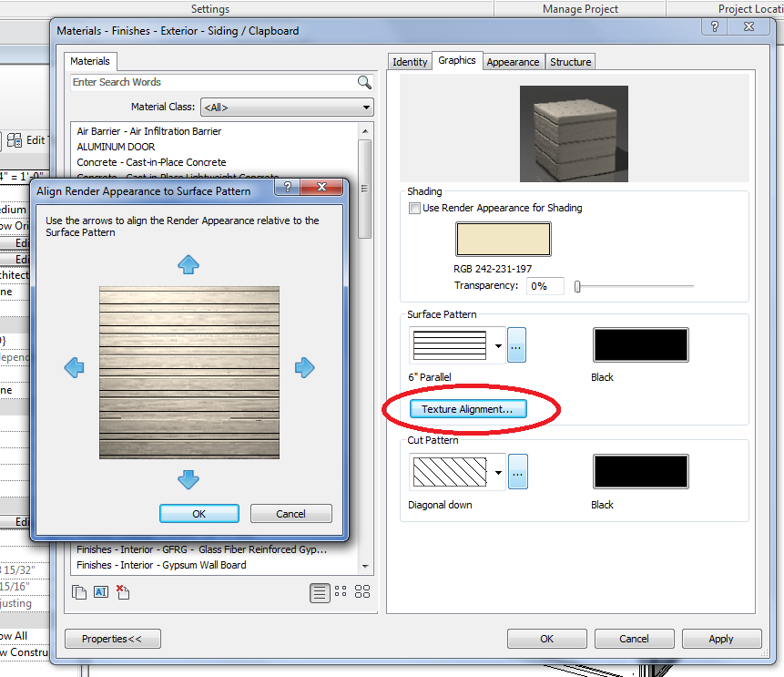
Task: Click the material preview cube thumbnail
Action: (574, 134)
